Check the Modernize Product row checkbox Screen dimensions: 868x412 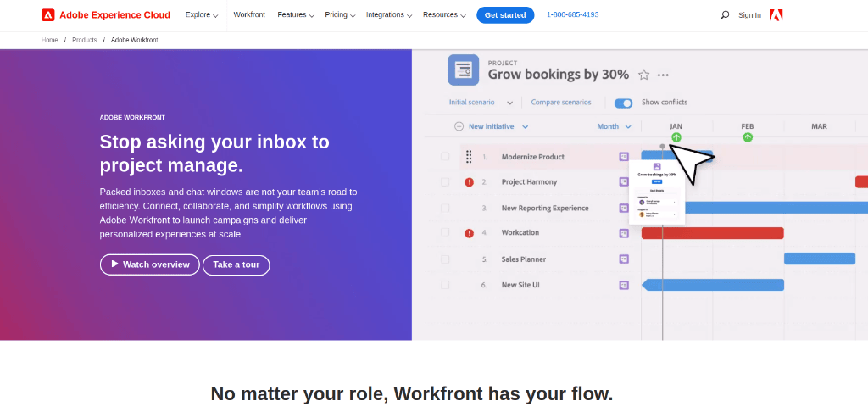tap(445, 157)
